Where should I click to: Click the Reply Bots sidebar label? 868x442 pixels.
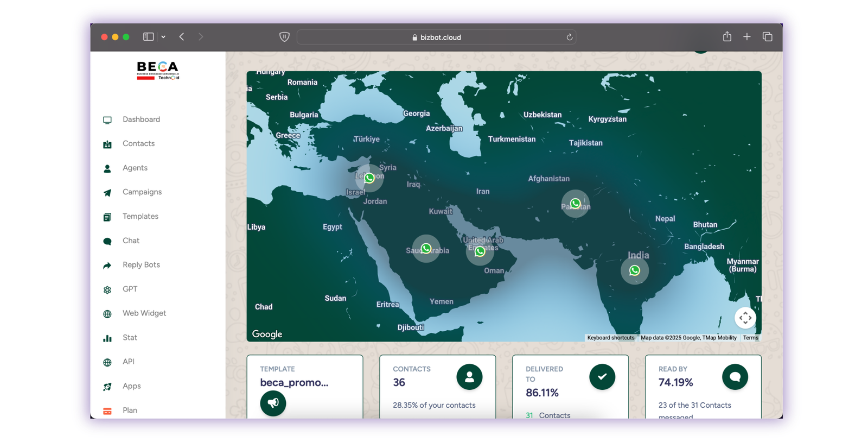(x=141, y=265)
